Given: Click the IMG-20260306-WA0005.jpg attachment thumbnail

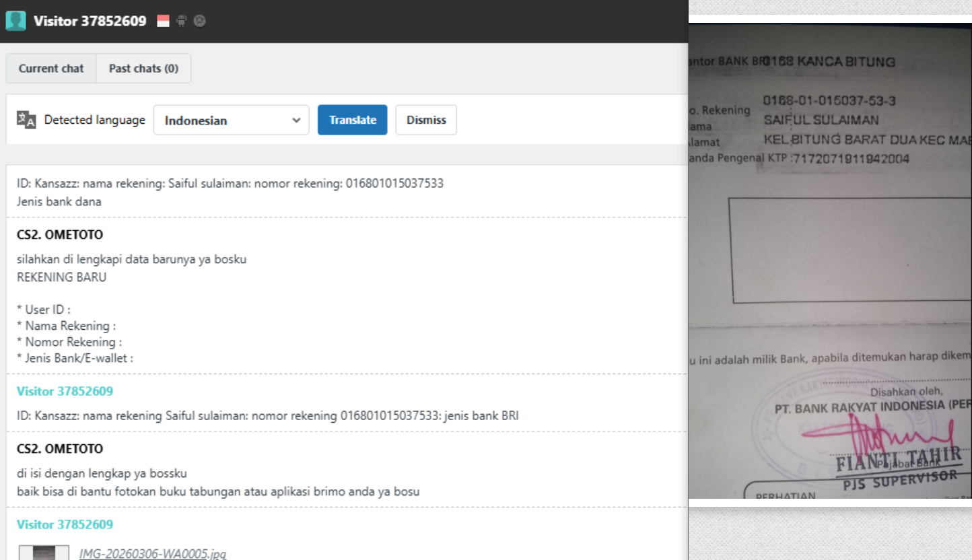Looking at the screenshot, I should [x=43, y=553].
